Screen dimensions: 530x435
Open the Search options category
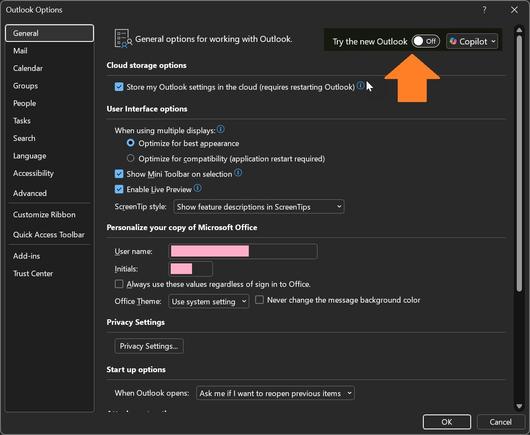point(49,138)
